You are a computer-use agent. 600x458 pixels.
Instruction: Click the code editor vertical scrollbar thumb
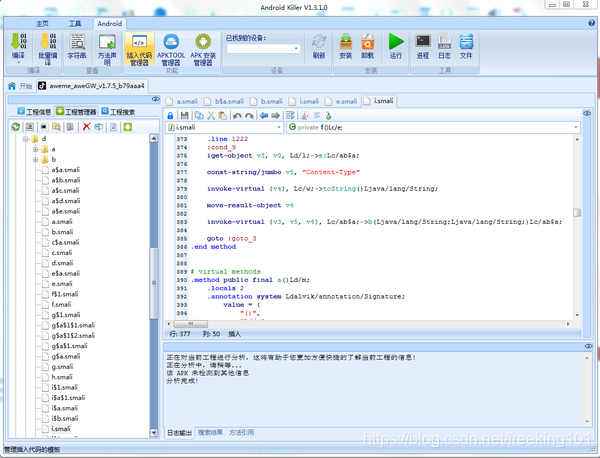point(577,212)
